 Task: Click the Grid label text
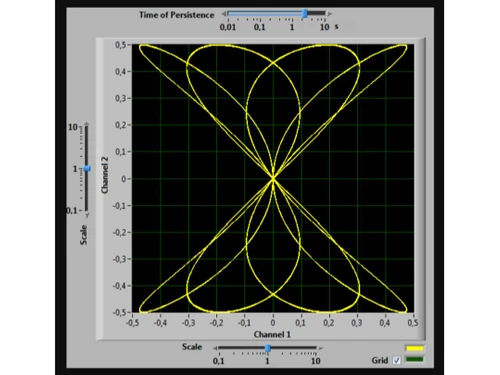380,360
